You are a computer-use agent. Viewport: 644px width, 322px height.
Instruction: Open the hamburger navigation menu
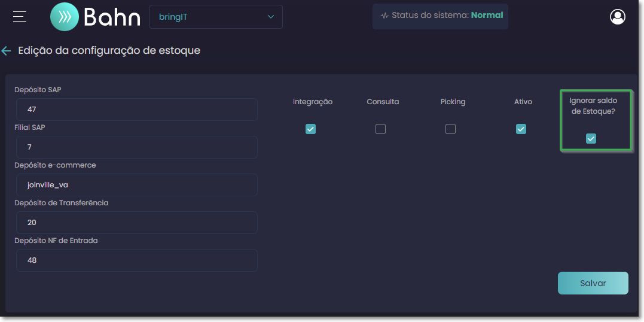point(19,16)
